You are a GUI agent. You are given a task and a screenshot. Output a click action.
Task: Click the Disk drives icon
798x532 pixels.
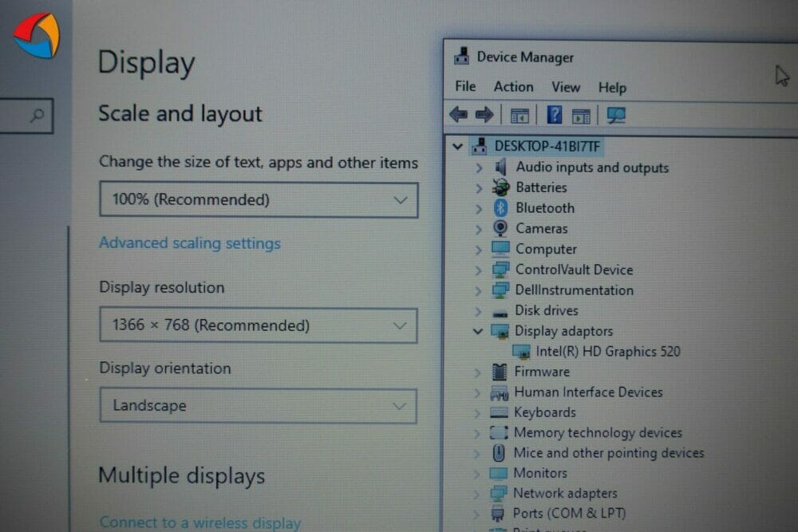click(500, 313)
